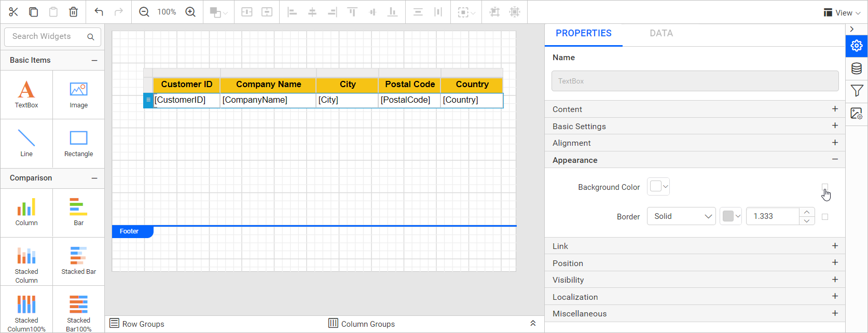Select the Stacked Bar chart widget
The height and width of the screenshot is (333, 868).
click(x=79, y=261)
